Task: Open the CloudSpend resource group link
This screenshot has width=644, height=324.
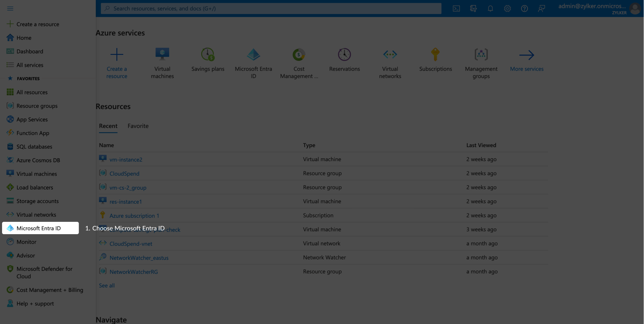Action: pos(124,173)
